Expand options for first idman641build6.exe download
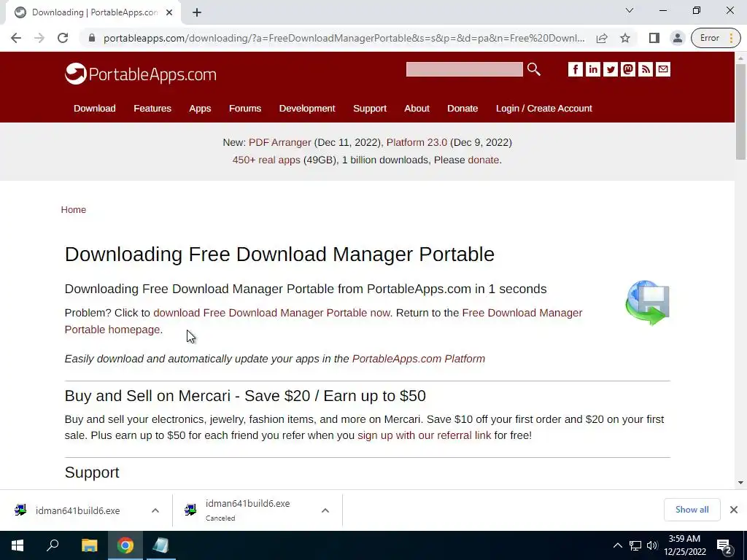The width and height of the screenshot is (747, 560). click(155, 510)
